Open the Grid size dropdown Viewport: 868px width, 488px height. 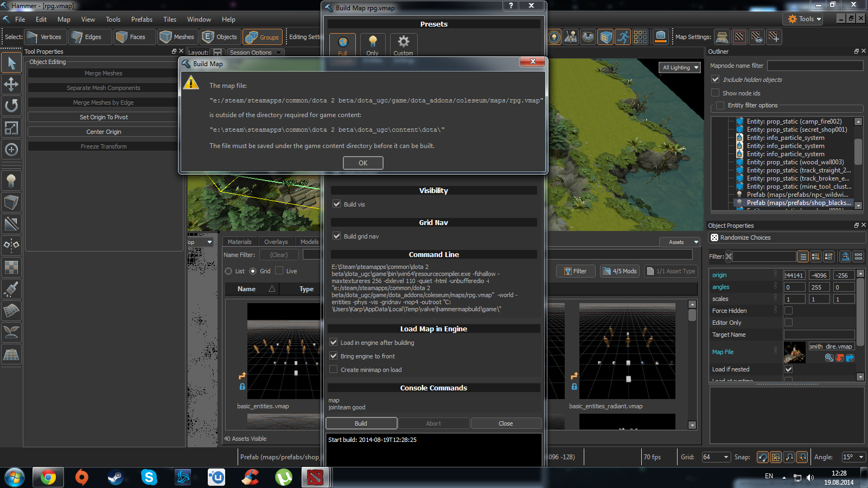pos(716,457)
